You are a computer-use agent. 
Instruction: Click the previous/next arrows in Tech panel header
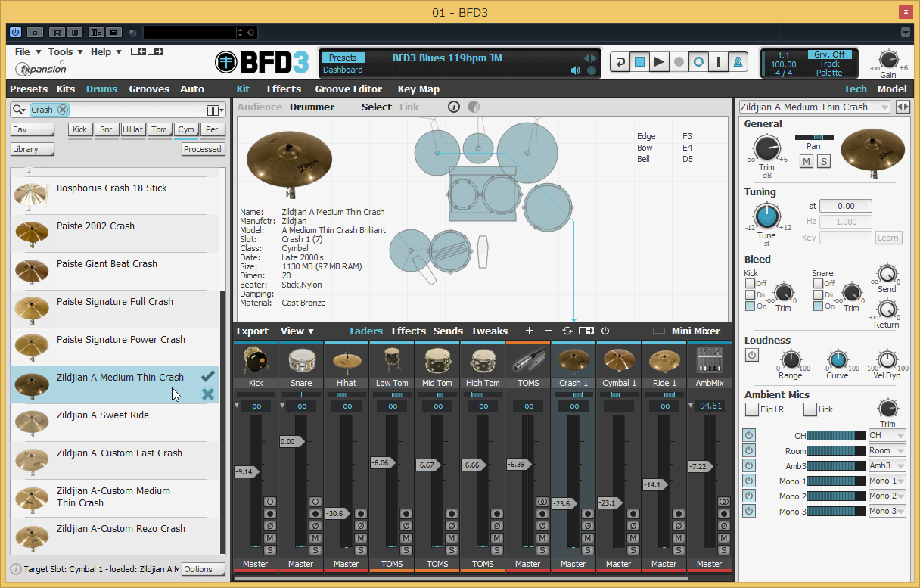[x=903, y=107]
